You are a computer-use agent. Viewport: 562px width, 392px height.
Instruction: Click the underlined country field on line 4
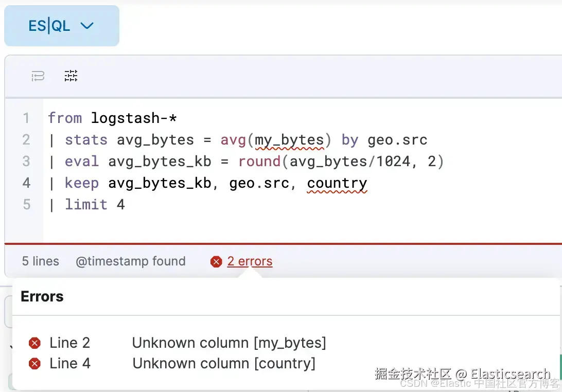(337, 183)
